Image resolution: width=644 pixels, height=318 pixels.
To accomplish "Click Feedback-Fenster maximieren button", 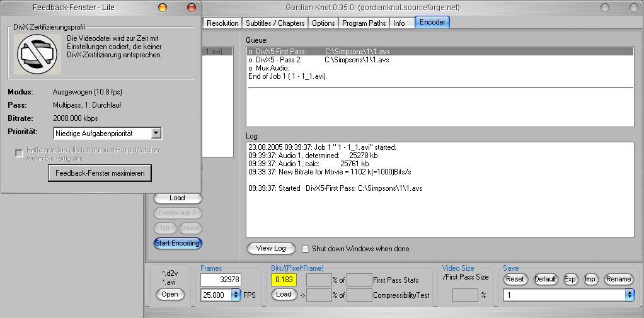I will click(100, 173).
